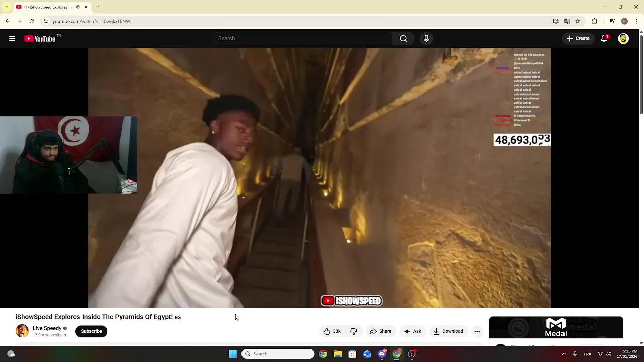Viewport: 644px width, 362px height.
Task: Open File Explorer from taskbar
Action: click(338, 354)
